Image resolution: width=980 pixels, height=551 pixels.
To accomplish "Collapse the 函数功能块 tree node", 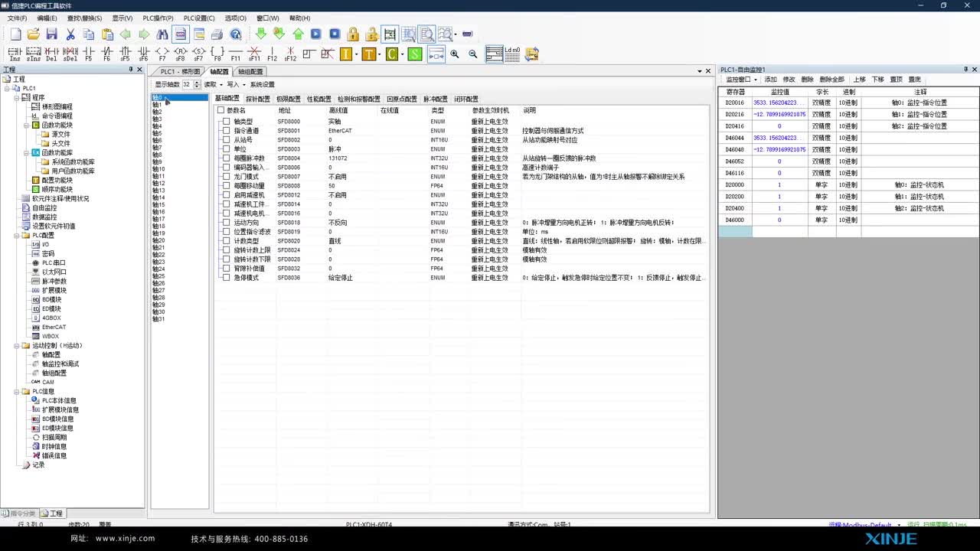I will 25,125.
